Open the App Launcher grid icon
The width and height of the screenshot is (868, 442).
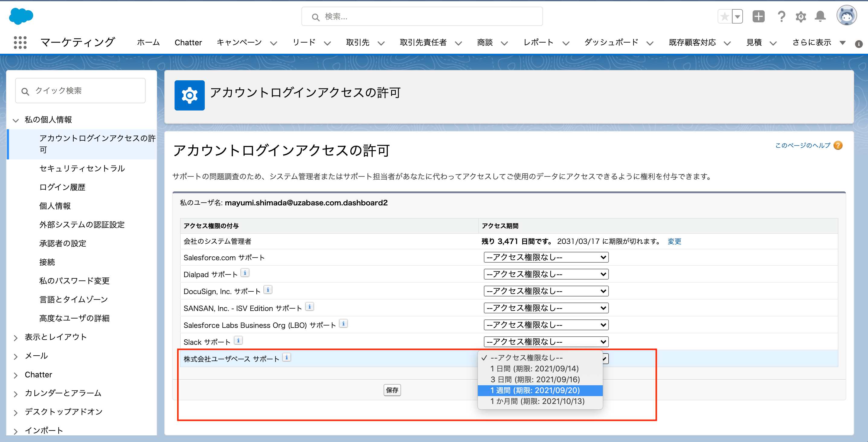pos(20,43)
